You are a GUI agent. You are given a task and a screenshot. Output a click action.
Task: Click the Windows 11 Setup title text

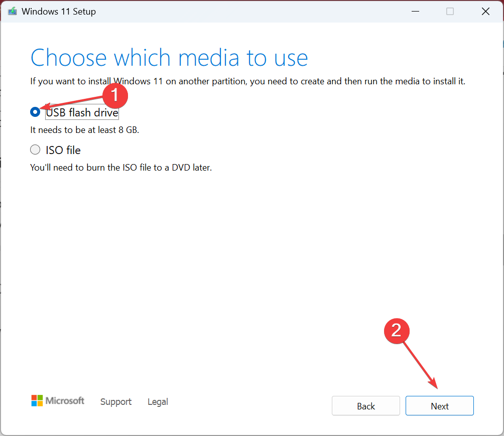point(59,11)
